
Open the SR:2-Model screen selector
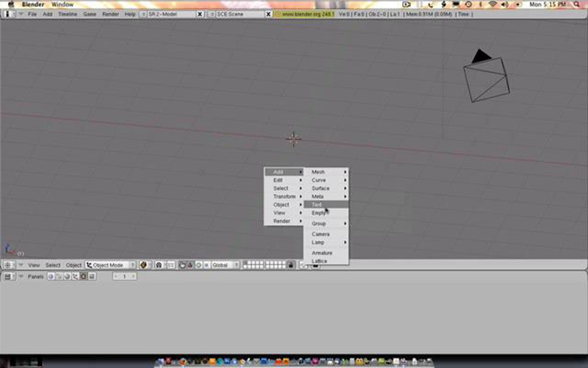[x=143, y=14]
